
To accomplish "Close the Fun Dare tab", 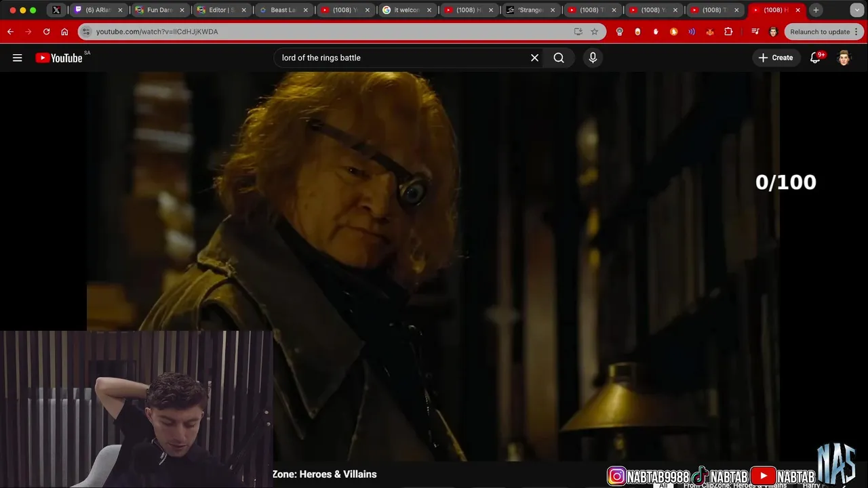I will [182, 10].
